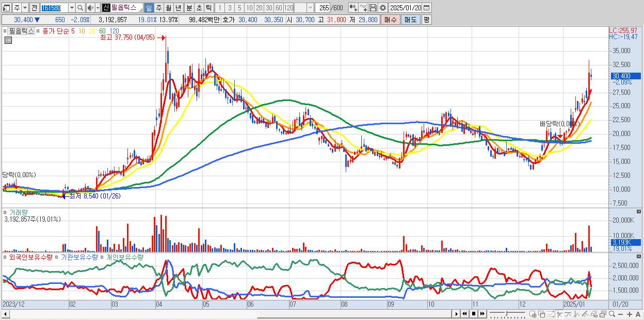Click the pencil draw-on-chart icon
The width and height of the screenshot is (644, 320).
585,314
